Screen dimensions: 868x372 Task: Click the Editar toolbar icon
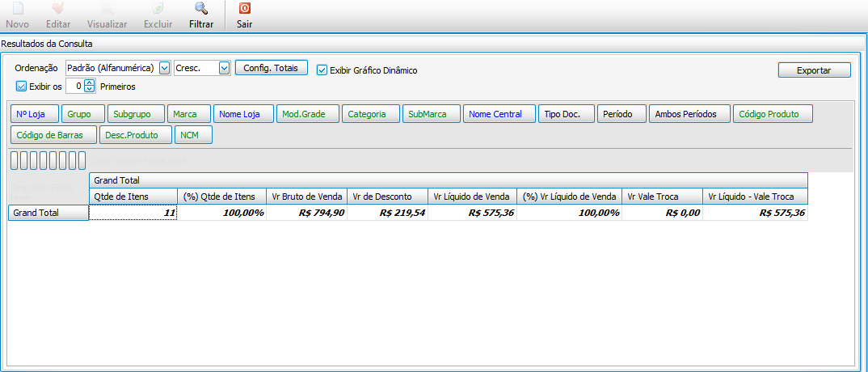click(x=58, y=9)
